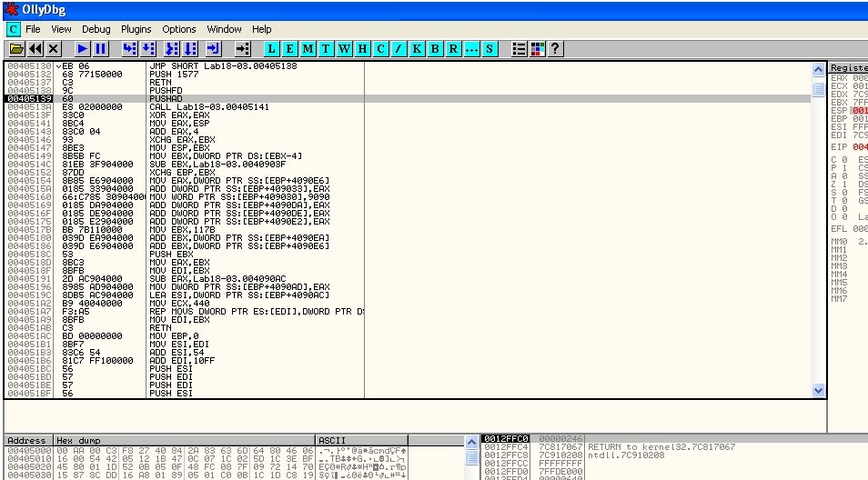This screenshot has height=480, width=868.
Task: Pause execution with the pause icon
Action: (100, 48)
